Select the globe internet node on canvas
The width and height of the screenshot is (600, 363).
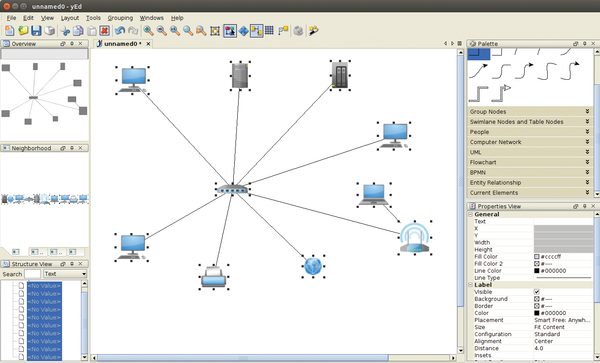[x=313, y=266]
